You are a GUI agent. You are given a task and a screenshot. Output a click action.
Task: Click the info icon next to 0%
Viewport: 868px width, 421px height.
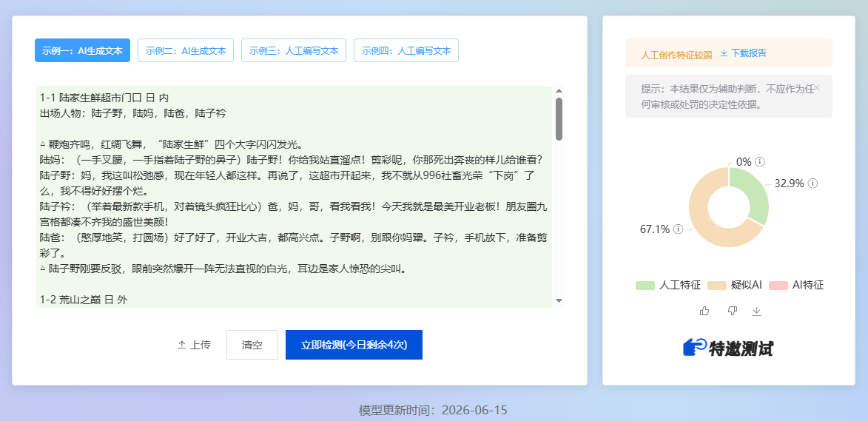pyautogui.click(x=760, y=162)
